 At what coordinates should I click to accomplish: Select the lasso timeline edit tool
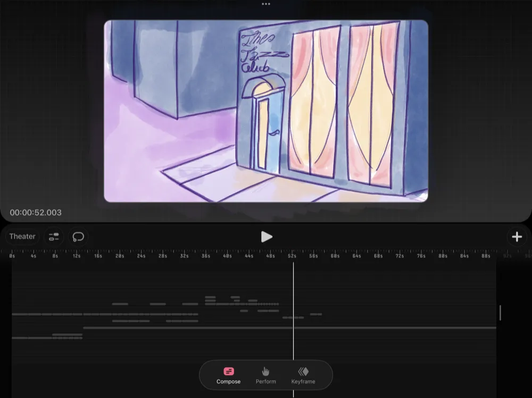tap(78, 236)
